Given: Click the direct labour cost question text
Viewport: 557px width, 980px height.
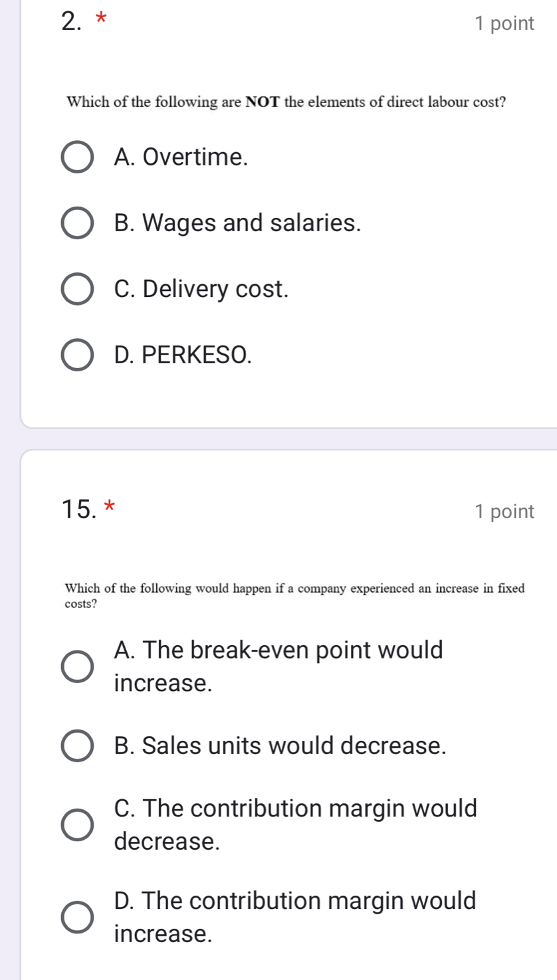Looking at the screenshot, I should point(286,102).
